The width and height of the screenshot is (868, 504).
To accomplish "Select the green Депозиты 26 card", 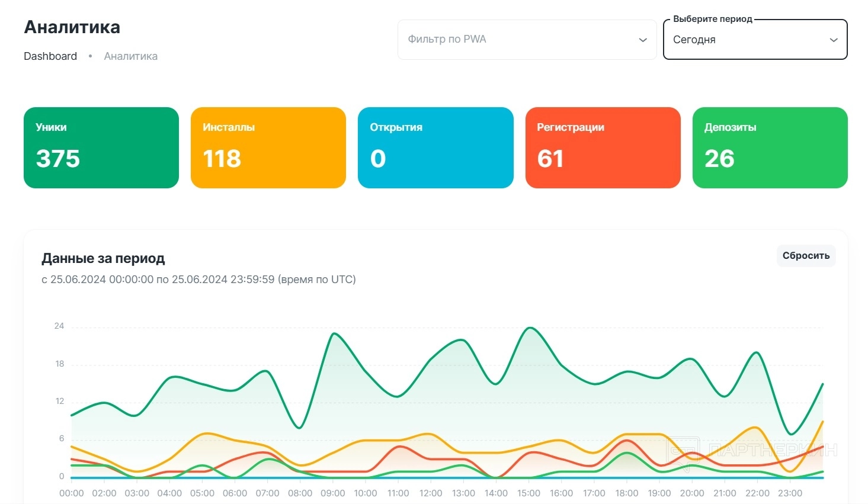I will (770, 147).
